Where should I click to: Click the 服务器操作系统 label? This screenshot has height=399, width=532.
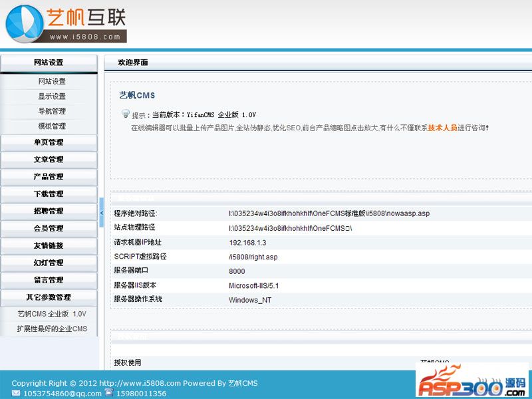[138, 299]
